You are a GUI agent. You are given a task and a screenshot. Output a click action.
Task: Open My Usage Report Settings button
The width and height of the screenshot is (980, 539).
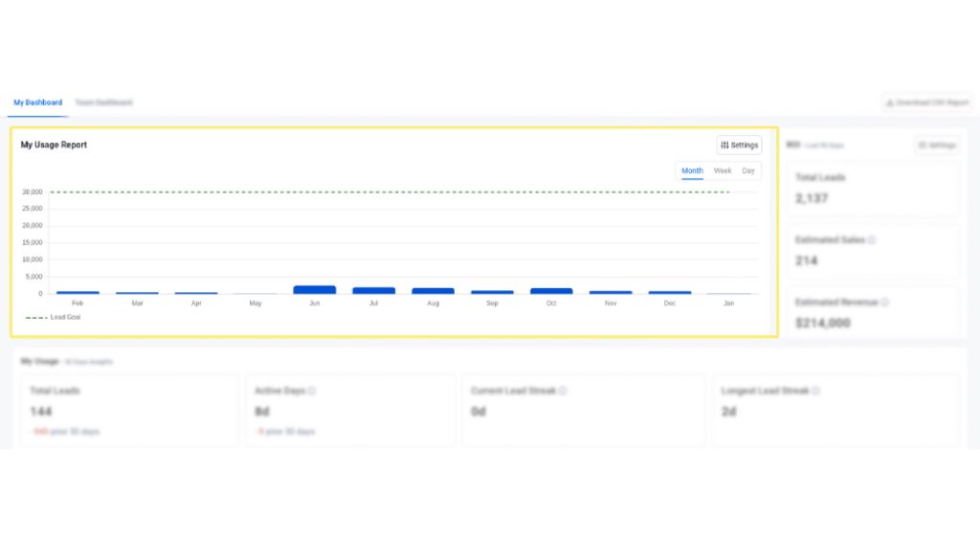[739, 146]
